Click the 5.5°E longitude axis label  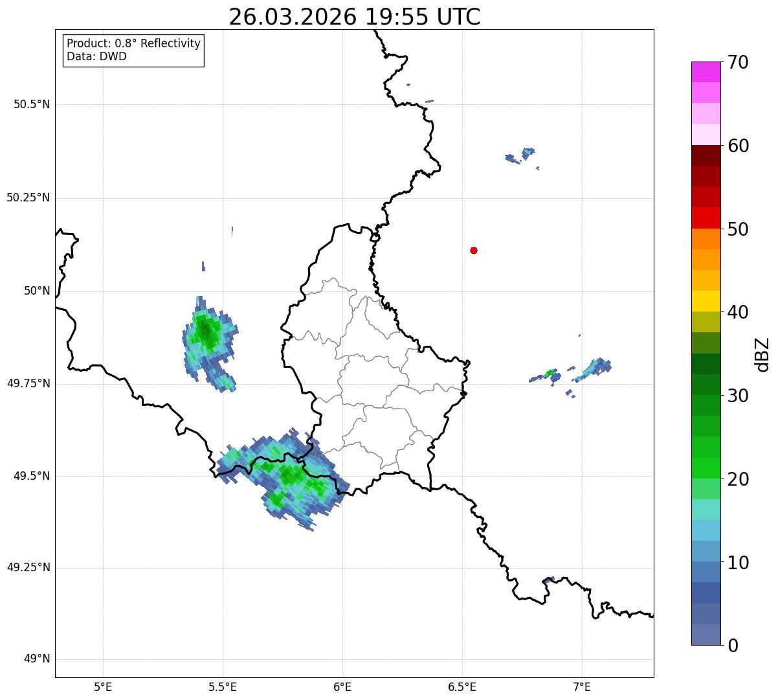[x=223, y=686]
